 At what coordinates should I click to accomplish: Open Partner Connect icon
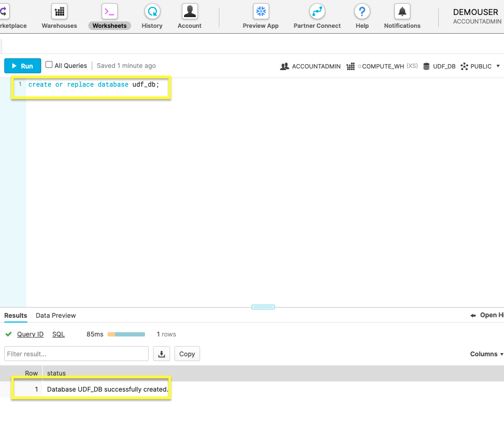[317, 12]
